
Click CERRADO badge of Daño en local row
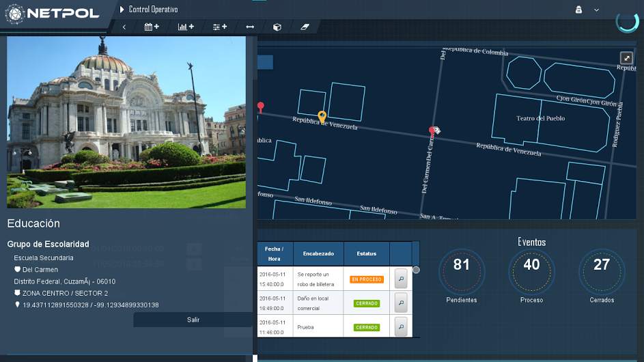(366, 304)
